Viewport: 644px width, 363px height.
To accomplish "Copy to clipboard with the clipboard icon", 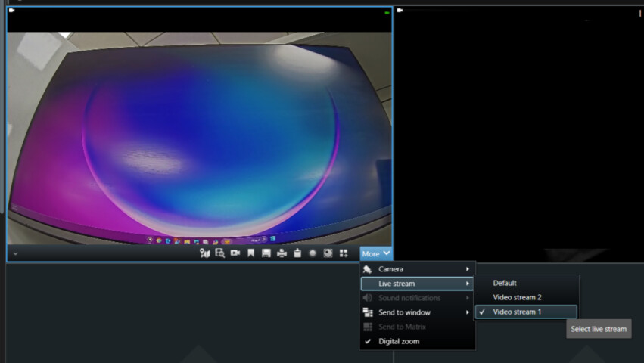I will click(x=297, y=253).
